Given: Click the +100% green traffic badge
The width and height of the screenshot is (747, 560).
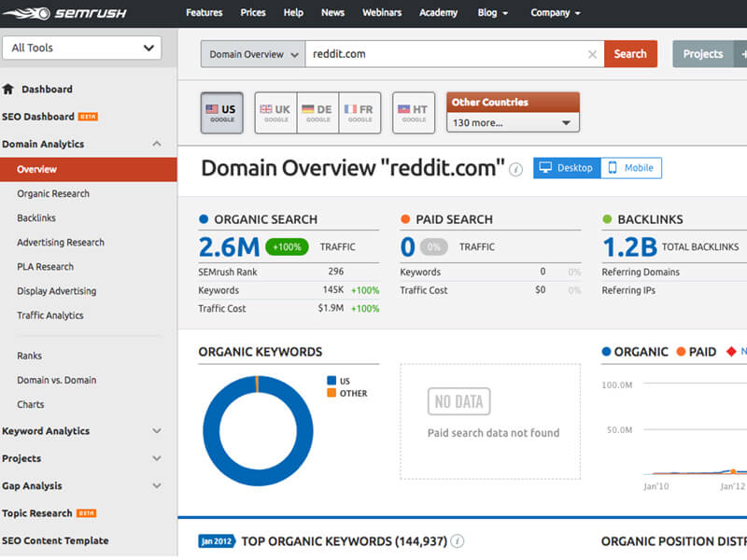Looking at the screenshot, I should (x=287, y=247).
